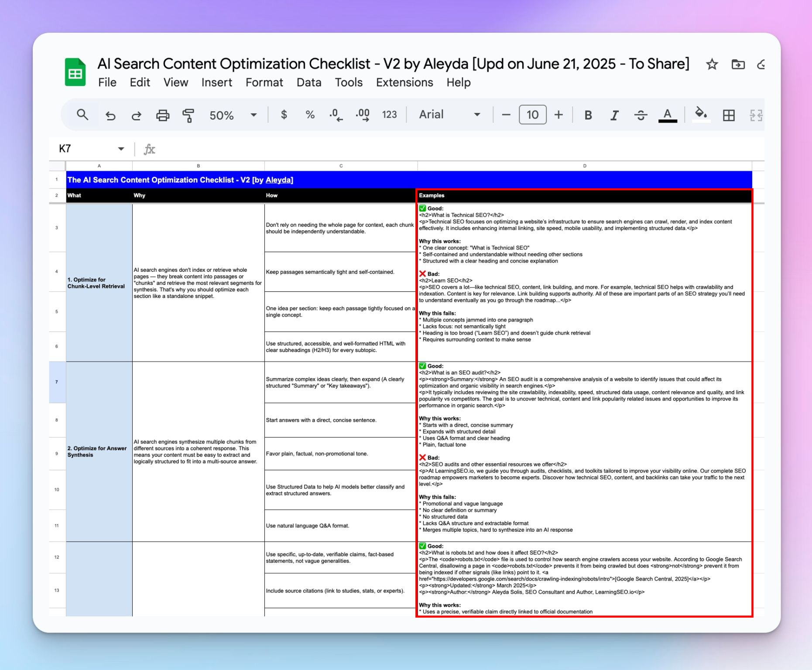Print the spreadsheet
812x670 pixels.
(x=163, y=115)
